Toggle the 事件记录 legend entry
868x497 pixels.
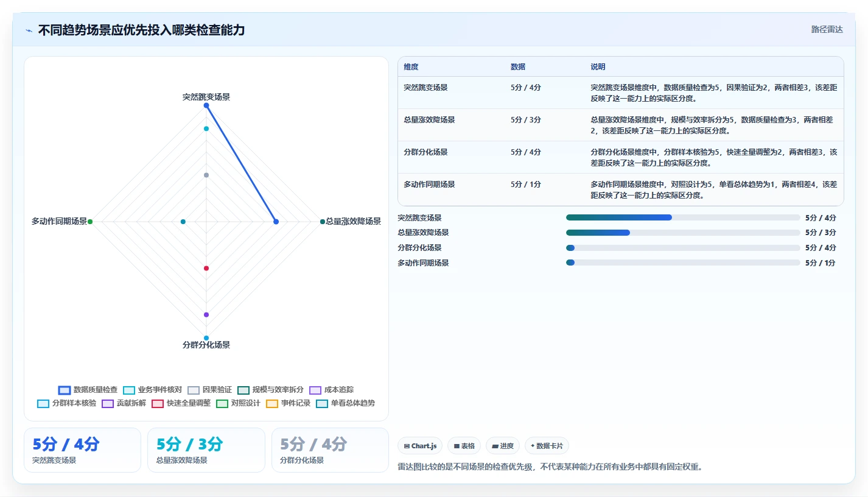(x=289, y=403)
